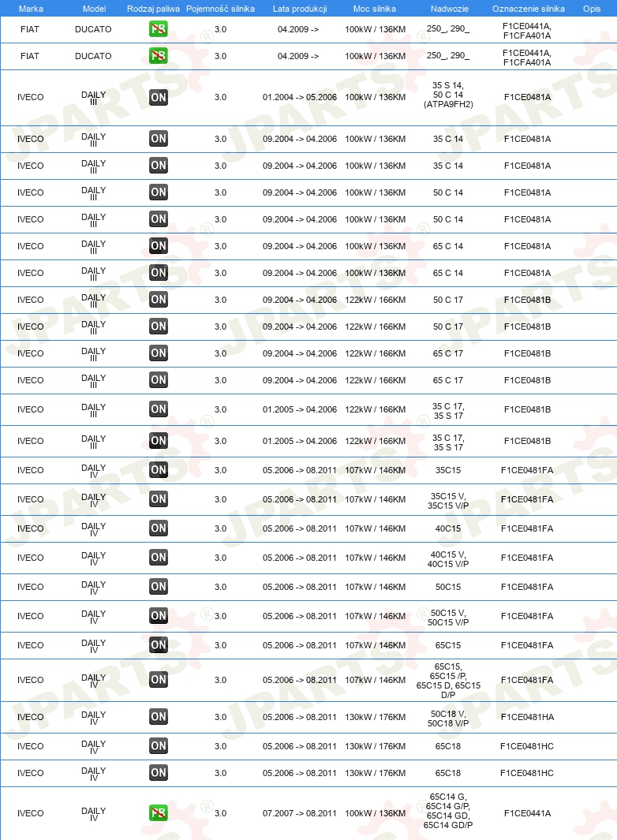Select the body cell 35 S 14, 50 C 14 (ATPA9FH2)
Image resolution: width=617 pixels, height=840 pixels.
pyautogui.click(x=448, y=95)
